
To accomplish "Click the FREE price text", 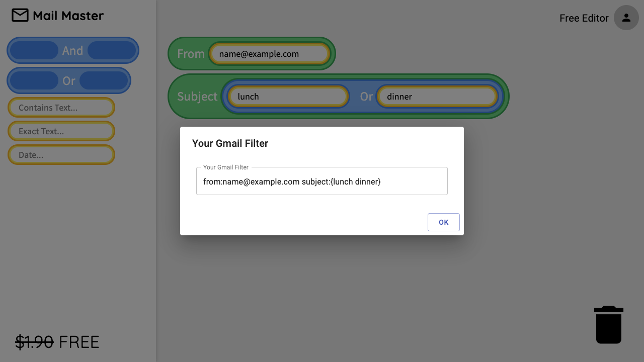I will 79,342.
